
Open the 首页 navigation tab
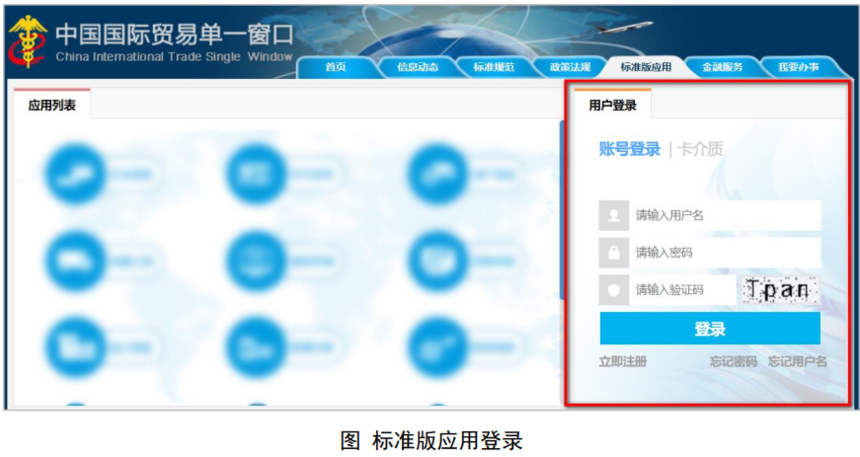(335, 67)
